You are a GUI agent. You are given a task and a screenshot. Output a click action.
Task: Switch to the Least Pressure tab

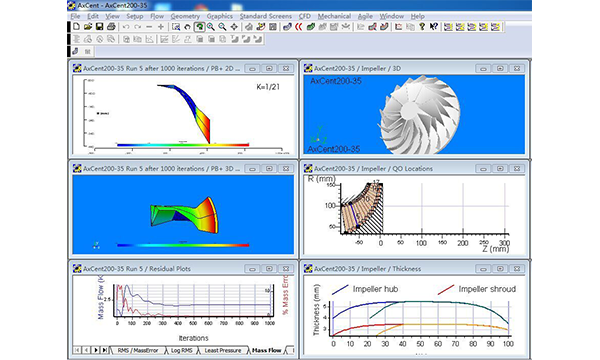(x=223, y=350)
